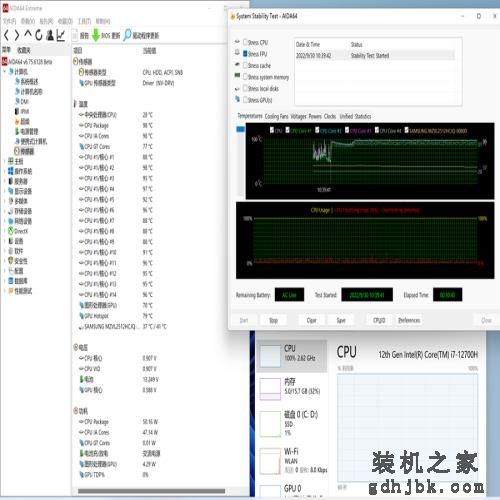
Task: Go back with the AIDA64 toolbar arrow
Action: coord(6,35)
